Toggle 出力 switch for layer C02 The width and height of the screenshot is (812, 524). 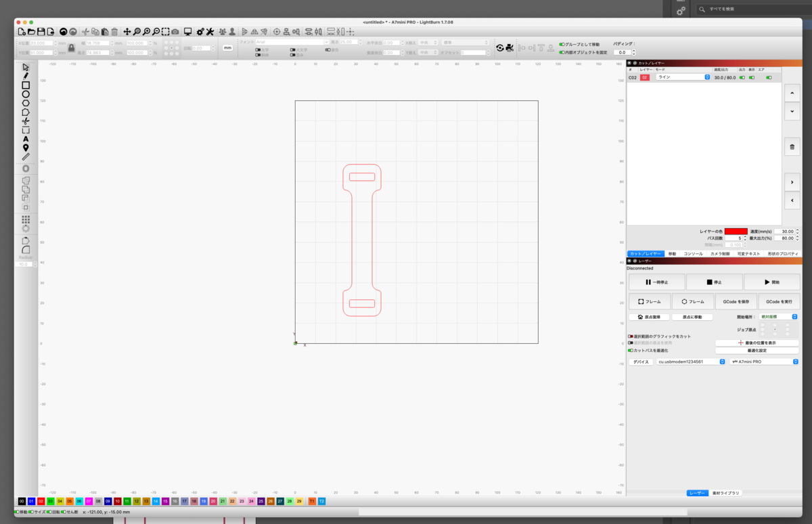742,77
